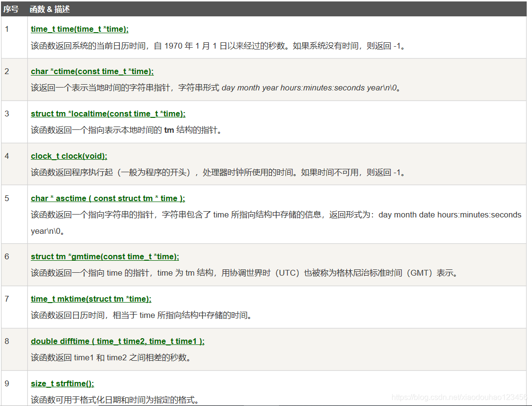Screen dimensions: 532x406
Task: Open the double difftime link
Action: (x=118, y=342)
